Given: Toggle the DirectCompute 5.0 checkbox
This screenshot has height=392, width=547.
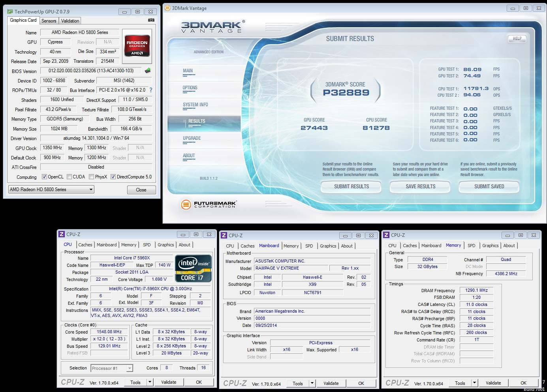Looking at the screenshot, I should coord(113,177).
